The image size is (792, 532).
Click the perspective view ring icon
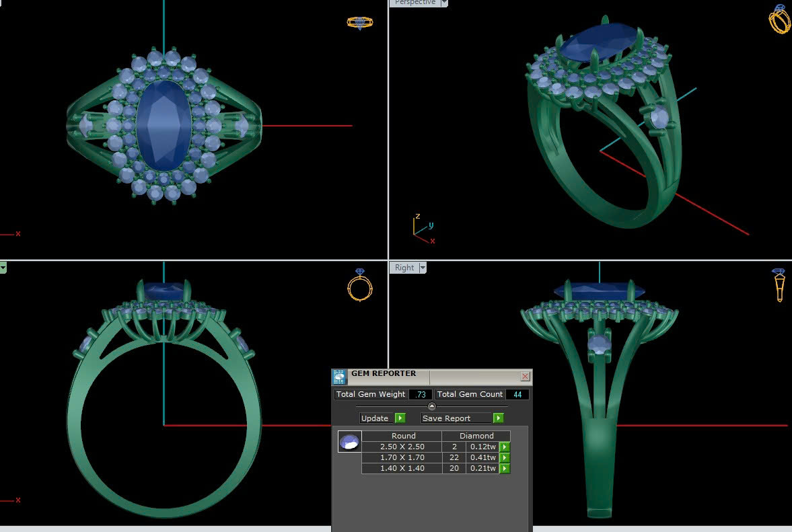(x=779, y=20)
